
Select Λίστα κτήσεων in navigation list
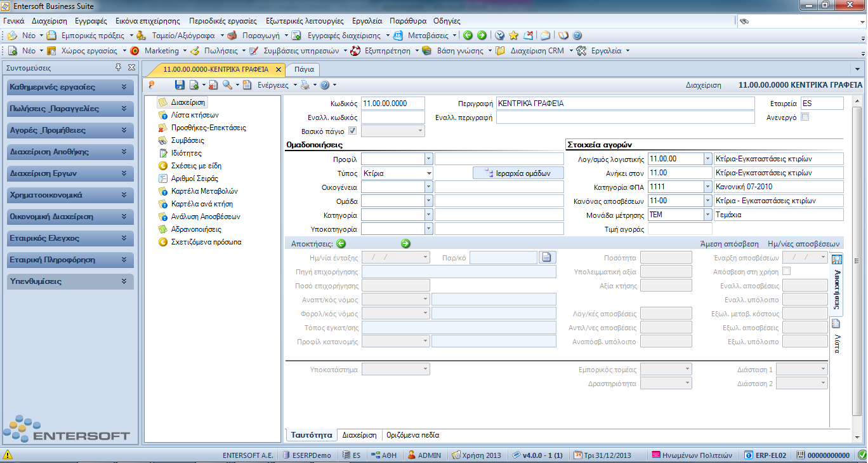click(x=195, y=115)
